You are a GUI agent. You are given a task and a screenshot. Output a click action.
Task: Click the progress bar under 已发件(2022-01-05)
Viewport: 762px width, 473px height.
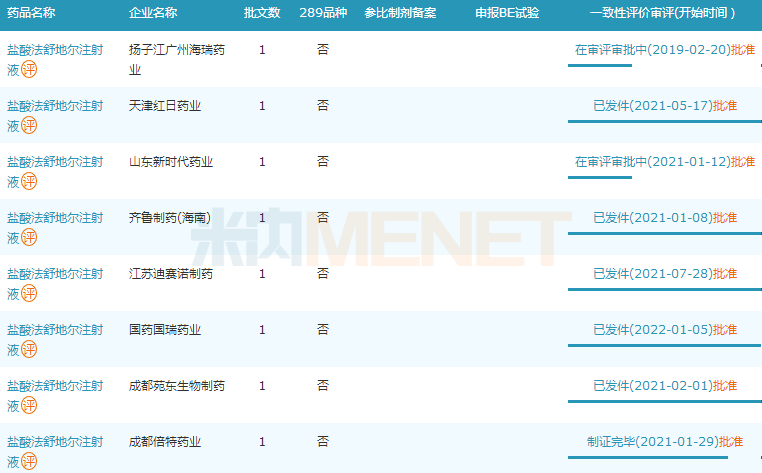click(664, 346)
